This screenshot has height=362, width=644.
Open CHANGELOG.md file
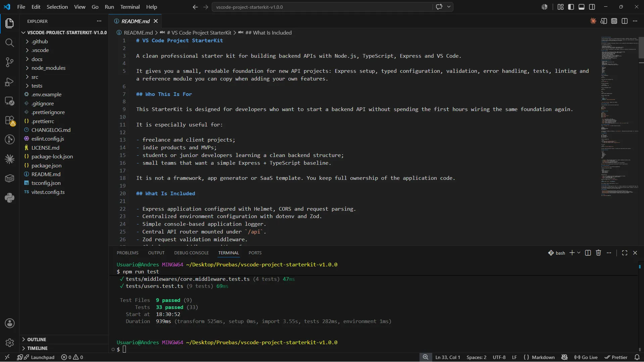(64, 130)
